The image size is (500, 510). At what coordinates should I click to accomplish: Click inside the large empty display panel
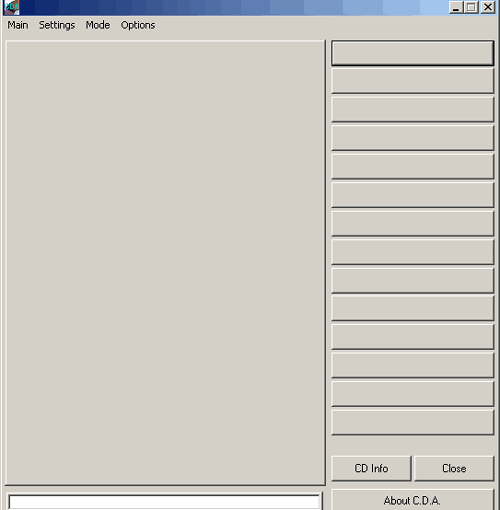[x=165, y=263]
